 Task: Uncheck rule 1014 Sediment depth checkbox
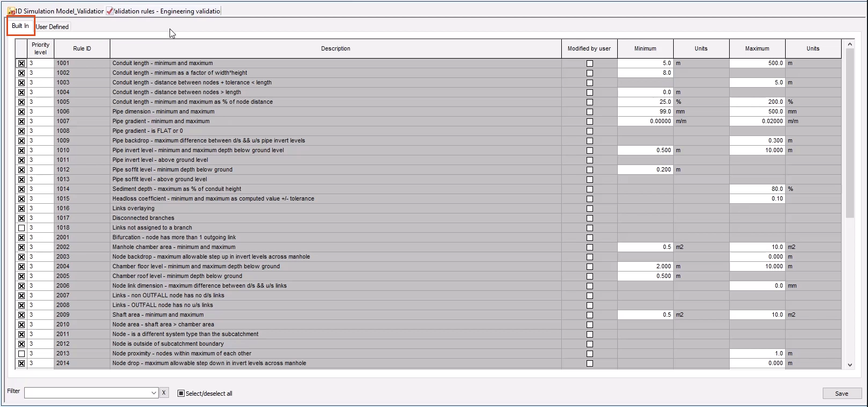click(x=22, y=189)
